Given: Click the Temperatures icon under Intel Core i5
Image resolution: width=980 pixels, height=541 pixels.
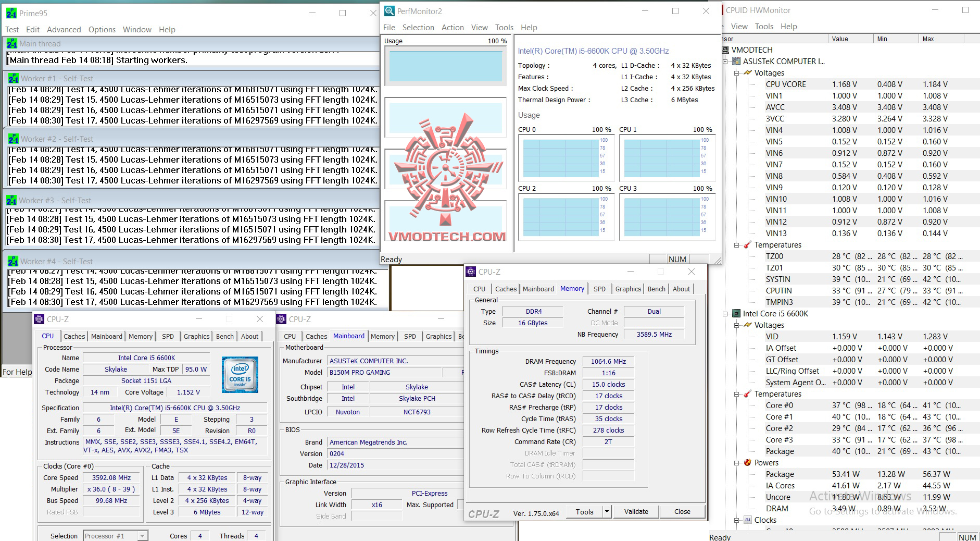Looking at the screenshot, I should pyautogui.click(x=747, y=394).
